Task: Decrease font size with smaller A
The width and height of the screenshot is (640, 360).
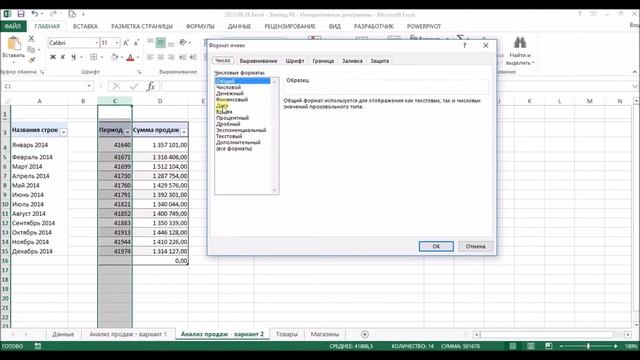Action: (136, 43)
